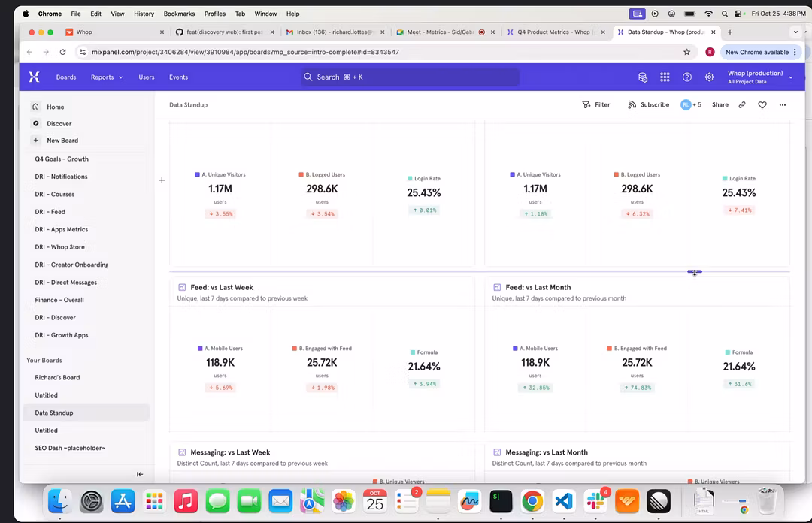
Task: Collapse the left sidebar panel
Action: (140, 474)
